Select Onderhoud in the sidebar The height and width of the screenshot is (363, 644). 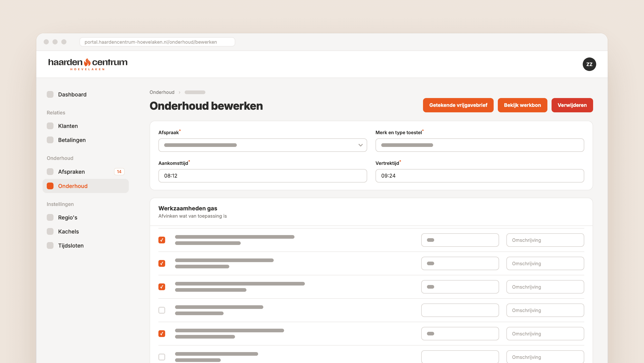[86, 186]
